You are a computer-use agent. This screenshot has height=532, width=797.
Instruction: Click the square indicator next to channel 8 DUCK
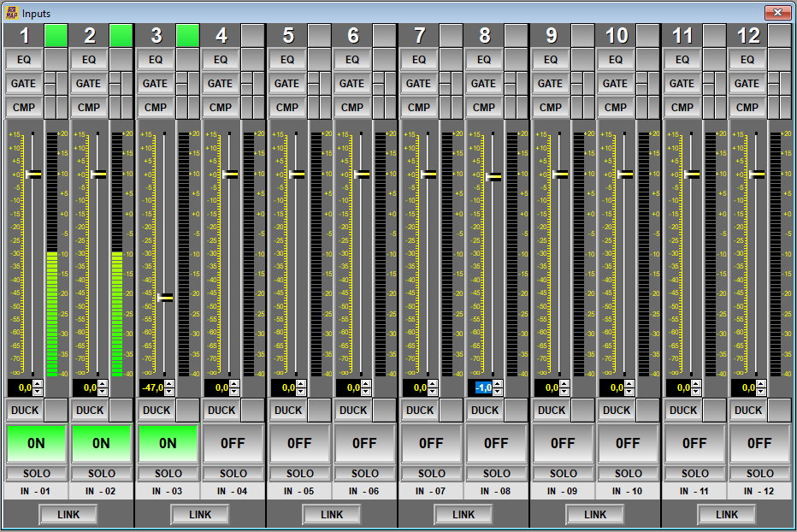pos(517,410)
